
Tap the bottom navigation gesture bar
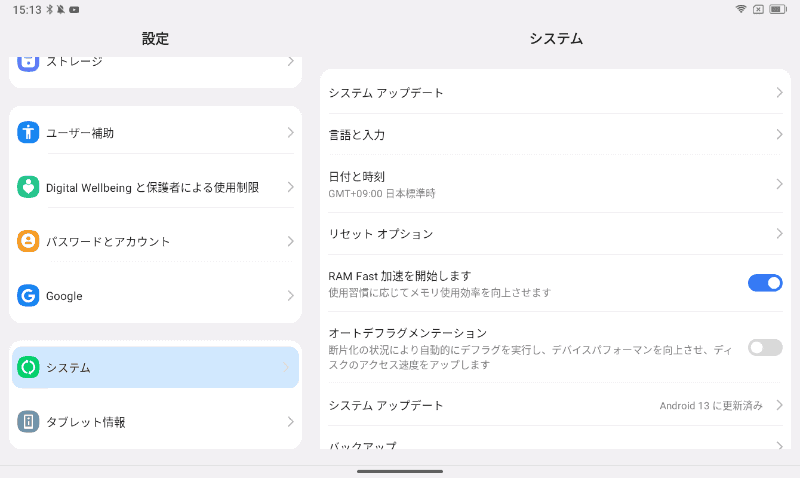400,470
